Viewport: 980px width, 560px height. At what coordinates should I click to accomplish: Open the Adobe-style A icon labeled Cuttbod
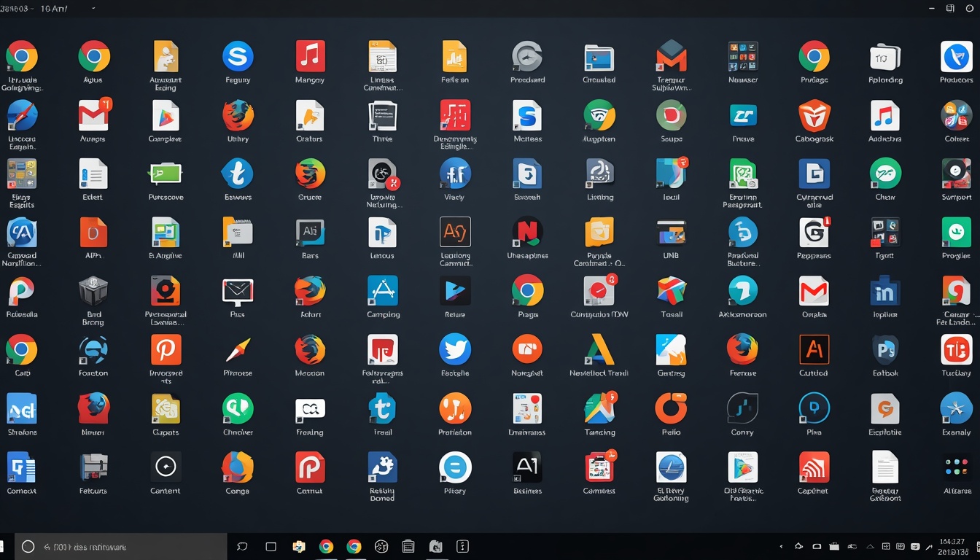814,350
